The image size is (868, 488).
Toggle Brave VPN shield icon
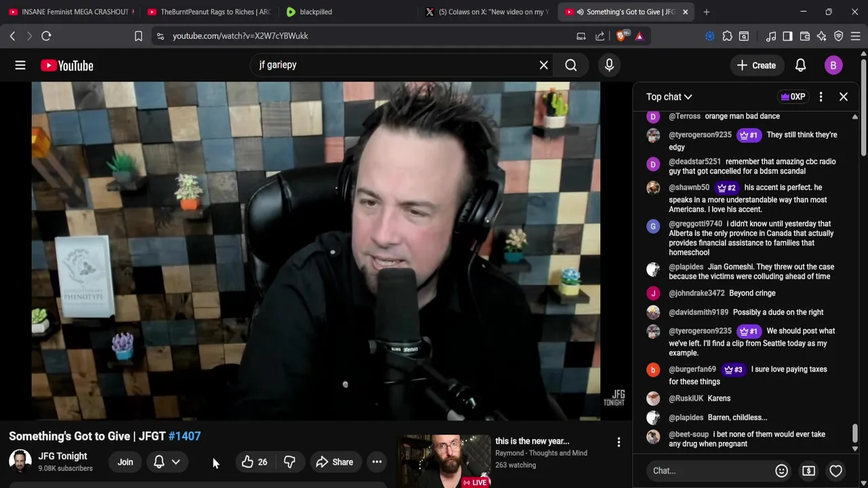pyautogui.click(x=839, y=36)
